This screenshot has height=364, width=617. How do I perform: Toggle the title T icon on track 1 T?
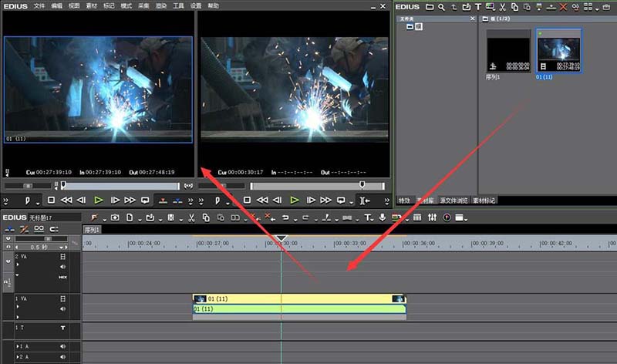63,329
